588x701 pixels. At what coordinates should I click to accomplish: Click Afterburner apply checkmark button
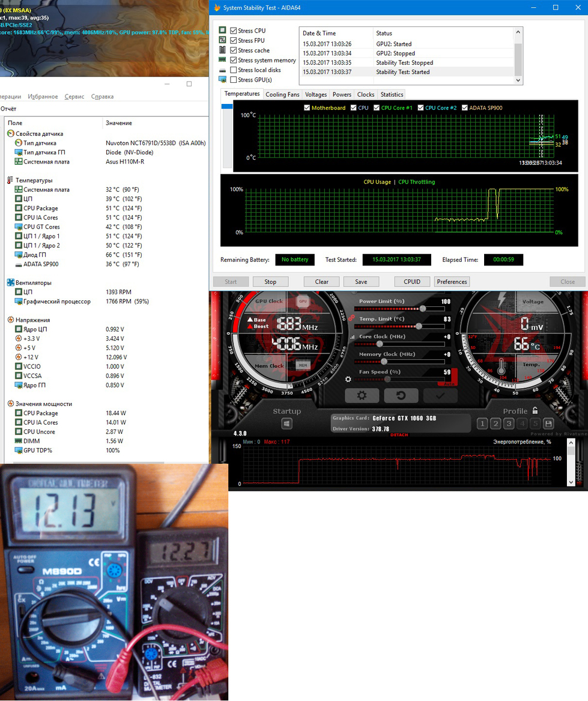pos(440,396)
